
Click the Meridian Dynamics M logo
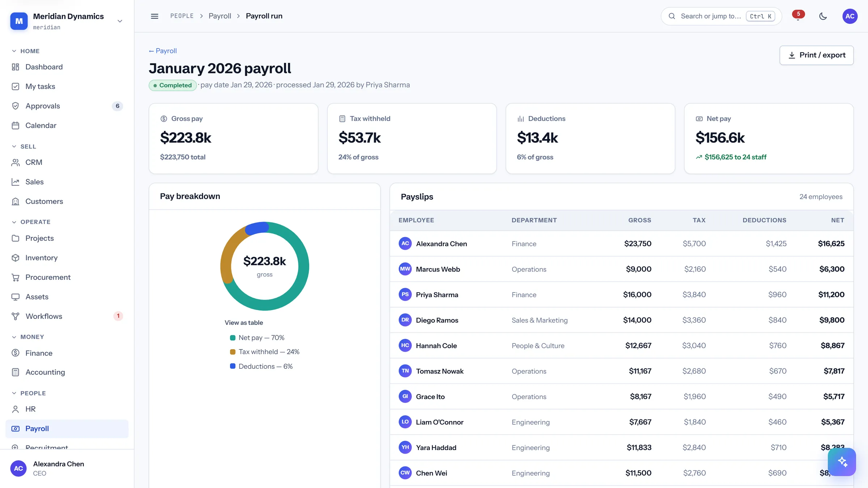click(x=19, y=21)
